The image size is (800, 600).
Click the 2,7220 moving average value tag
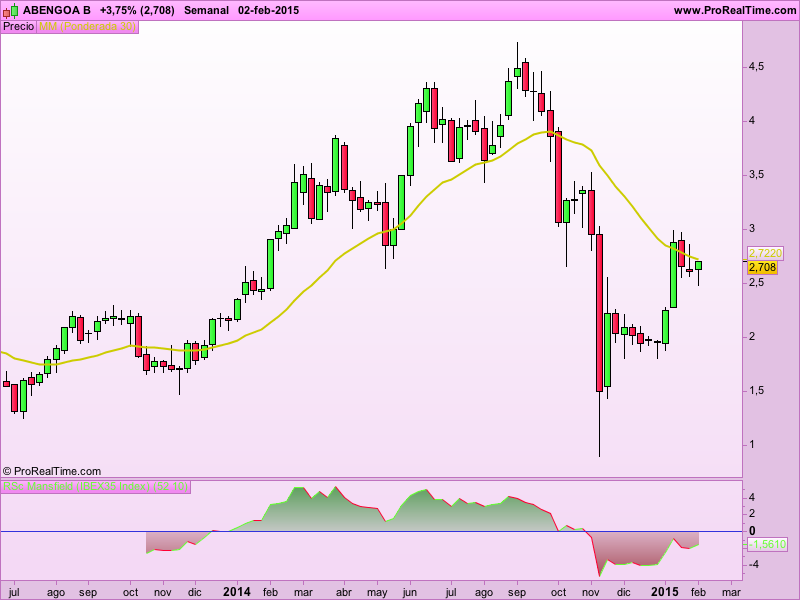coord(765,253)
